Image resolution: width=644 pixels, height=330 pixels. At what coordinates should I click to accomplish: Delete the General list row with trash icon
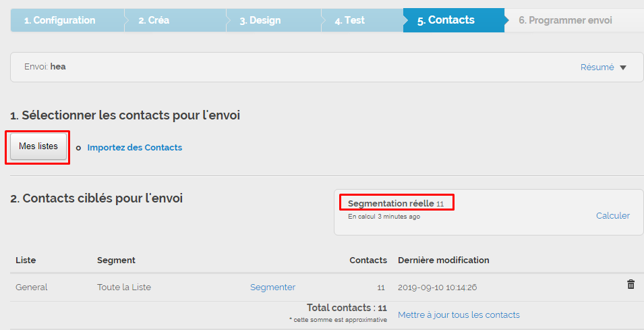coord(631,285)
